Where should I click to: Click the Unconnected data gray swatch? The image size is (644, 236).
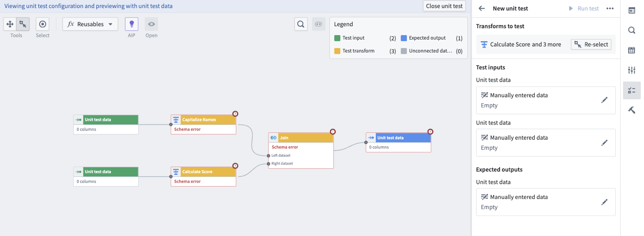click(x=404, y=51)
